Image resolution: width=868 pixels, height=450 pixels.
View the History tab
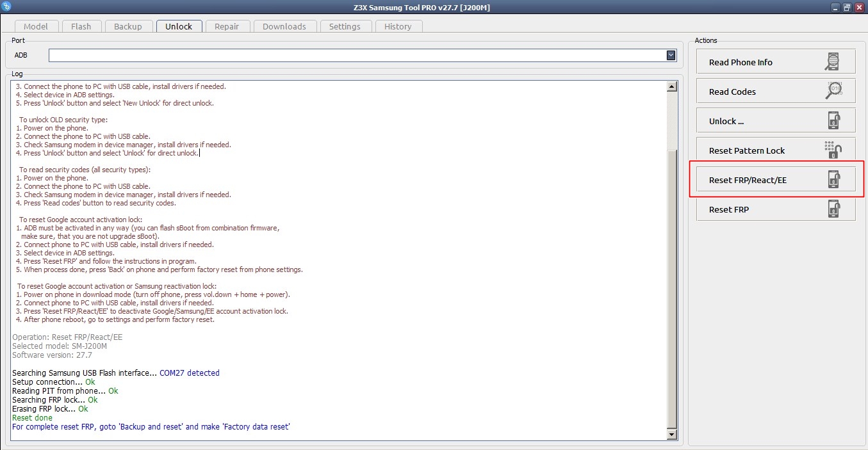[398, 26]
